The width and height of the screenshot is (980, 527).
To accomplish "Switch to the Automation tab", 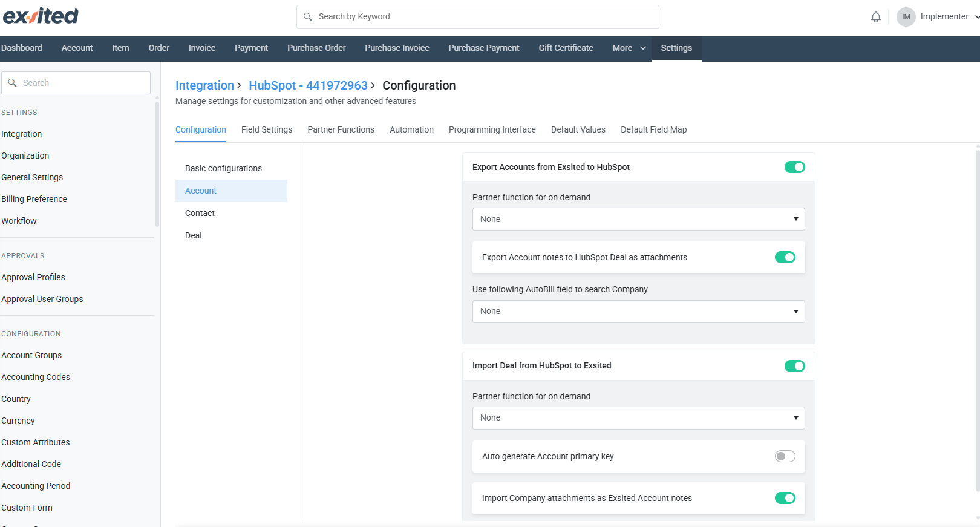I will click(411, 130).
